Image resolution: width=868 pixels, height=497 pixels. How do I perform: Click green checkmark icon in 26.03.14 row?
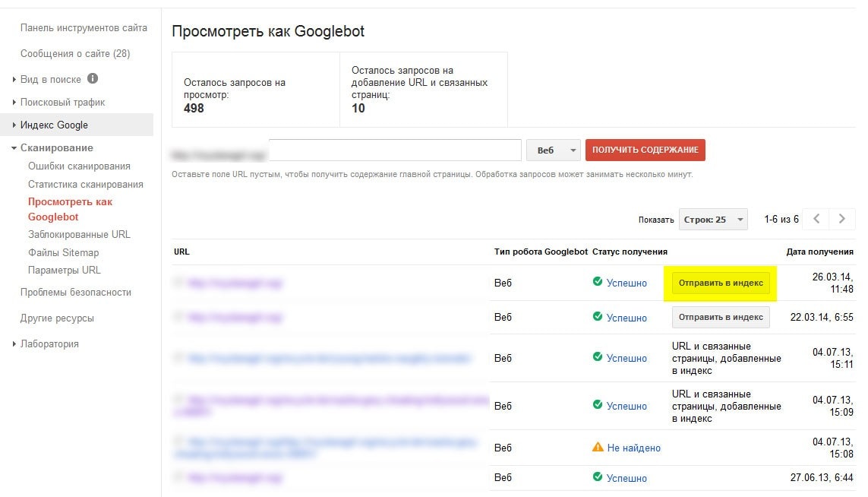coord(597,283)
